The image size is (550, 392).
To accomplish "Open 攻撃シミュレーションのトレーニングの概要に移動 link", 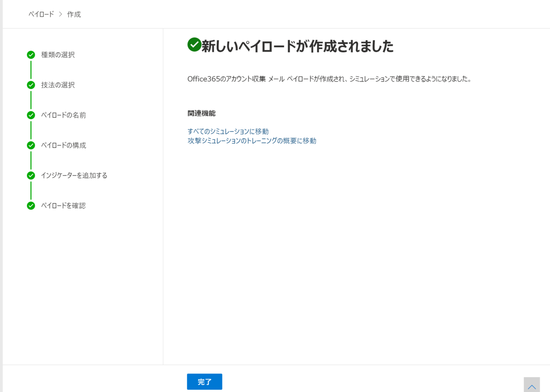I will pyautogui.click(x=252, y=141).
